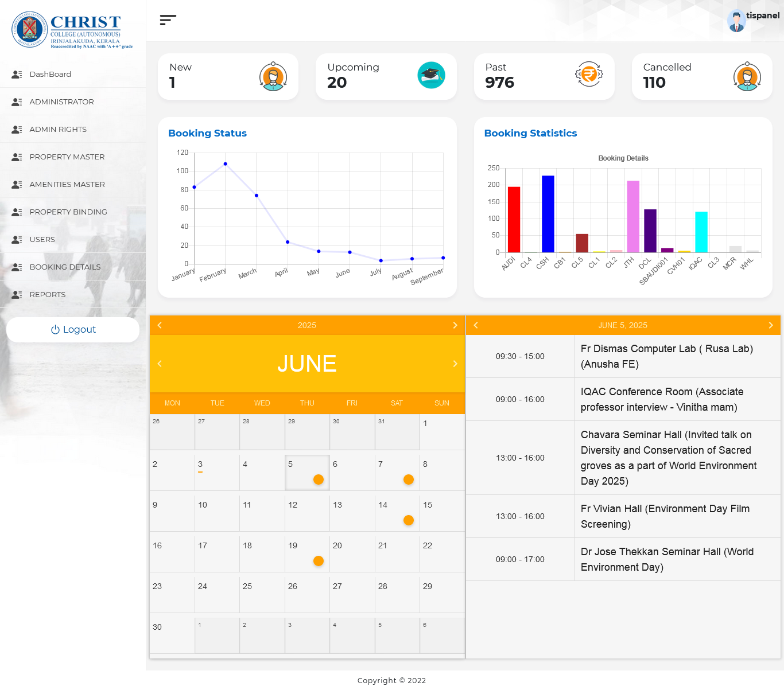Go to previous year using left chevron
Viewport: 784px width, 690px height.
tap(160, 325)
